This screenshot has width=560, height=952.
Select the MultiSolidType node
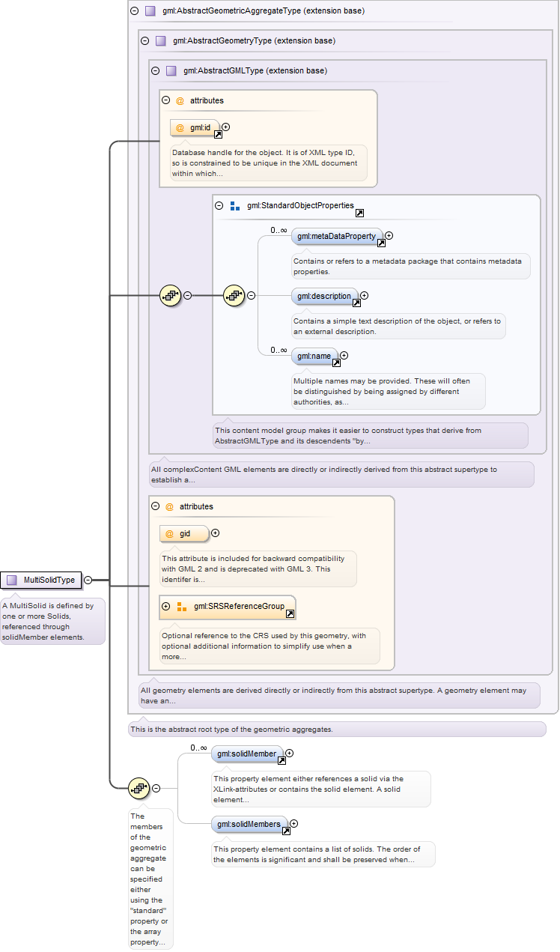pos(41,580)
